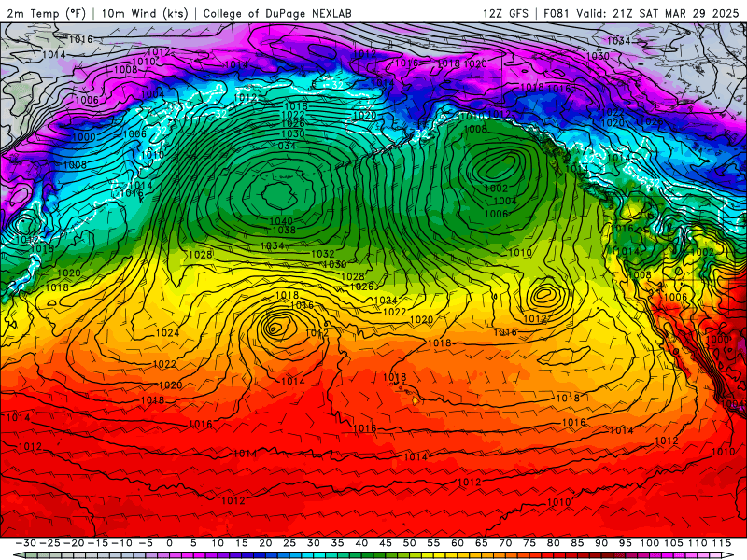Select the 110 tick on the temperature scale
Viewport: 747px width, 560px height.
point(698,543)
